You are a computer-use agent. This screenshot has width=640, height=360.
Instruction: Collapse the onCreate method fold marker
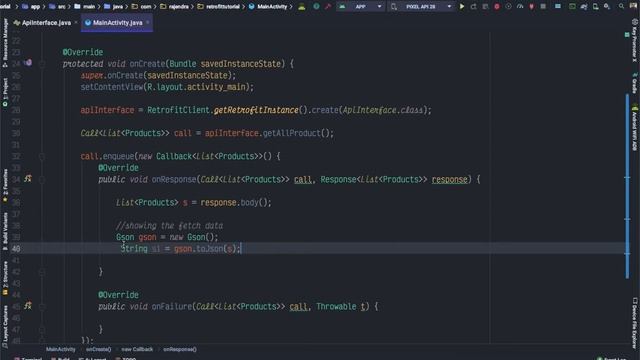click(42, 64)
